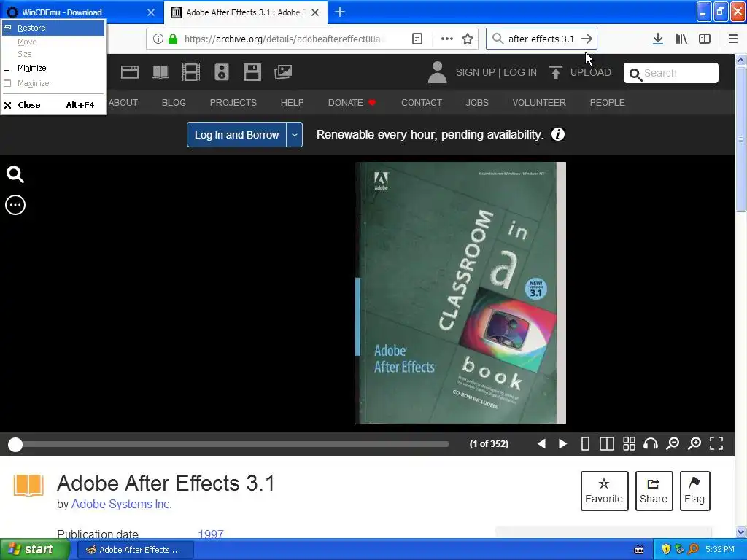This screenshot has width=747, height=560.
Task: Open the Audio (speaker) section icon
Action: [222, 72]
